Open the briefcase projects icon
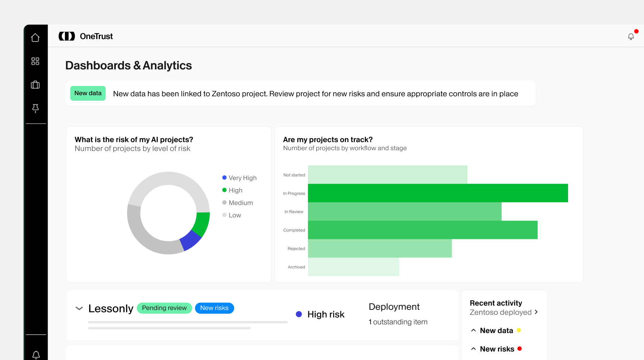 (x=35, y=84)
